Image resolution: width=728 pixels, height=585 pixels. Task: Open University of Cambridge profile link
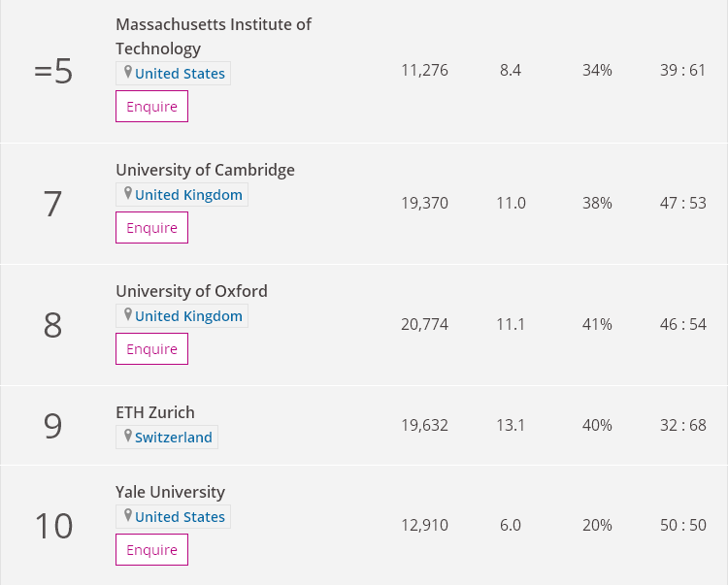[x=205, y=170]
